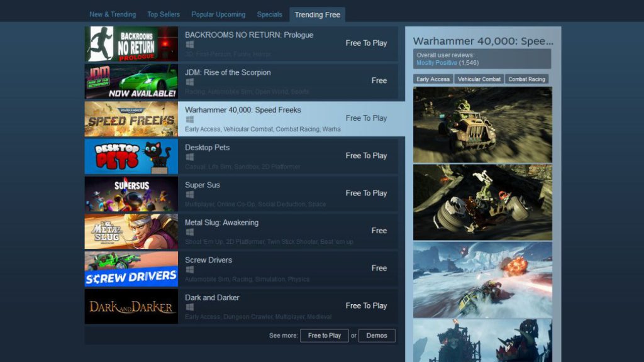Select 'Dark and Darker' title text
644x362 pixels.
point(212,297)
